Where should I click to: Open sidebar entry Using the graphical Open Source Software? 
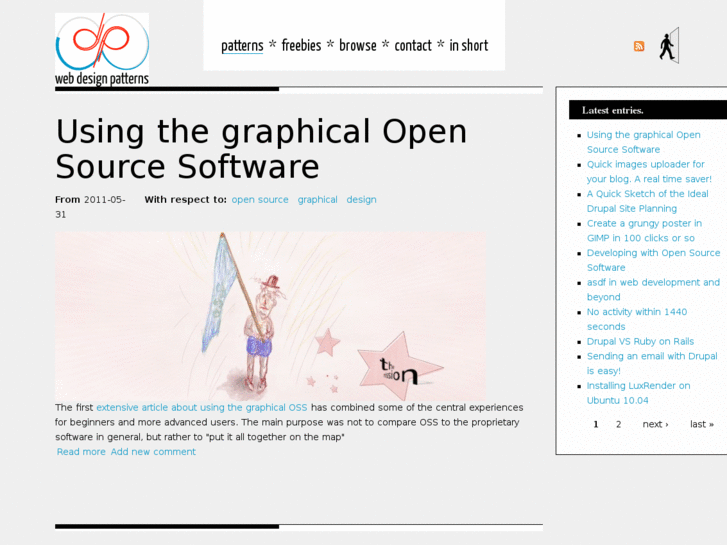[x=644, y=142]
